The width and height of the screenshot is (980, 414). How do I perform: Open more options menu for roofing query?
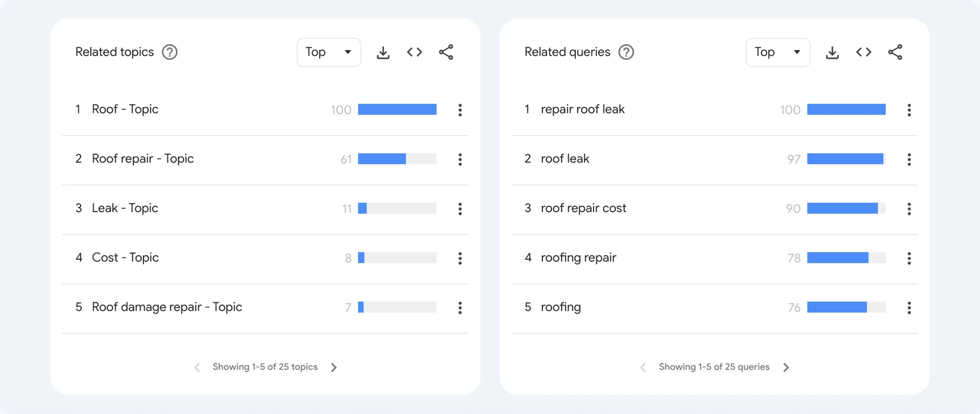pos(909,308)
